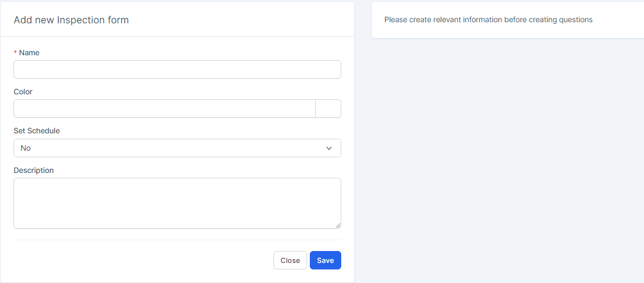Click the down chevron in Set Schedule
644x283 pixels.
[329, 148]
